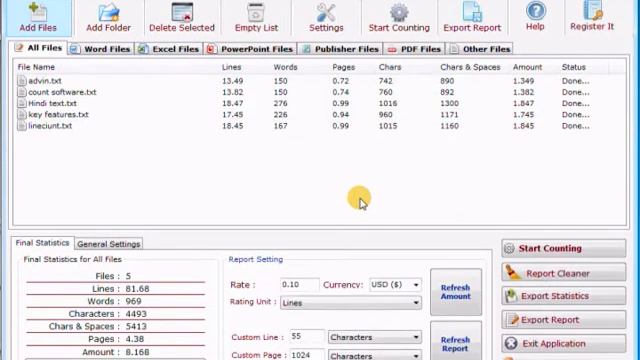Screen dimensions: 640x360
Task: Sort by the File Name column header
Action: [x=36, y=67]
